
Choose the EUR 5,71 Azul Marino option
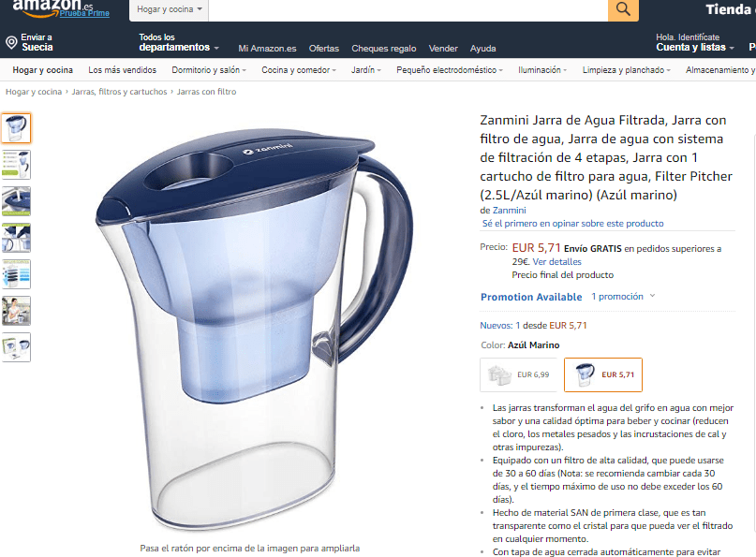pos(603,374)
